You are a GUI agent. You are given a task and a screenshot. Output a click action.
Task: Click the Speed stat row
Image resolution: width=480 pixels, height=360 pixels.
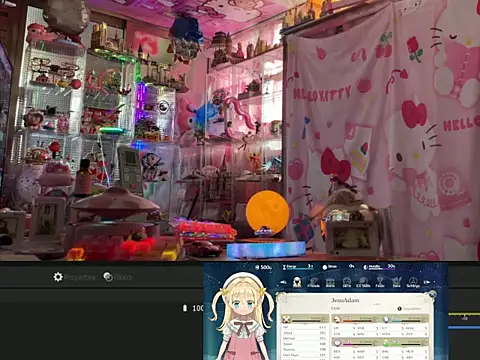coord(304,344)
